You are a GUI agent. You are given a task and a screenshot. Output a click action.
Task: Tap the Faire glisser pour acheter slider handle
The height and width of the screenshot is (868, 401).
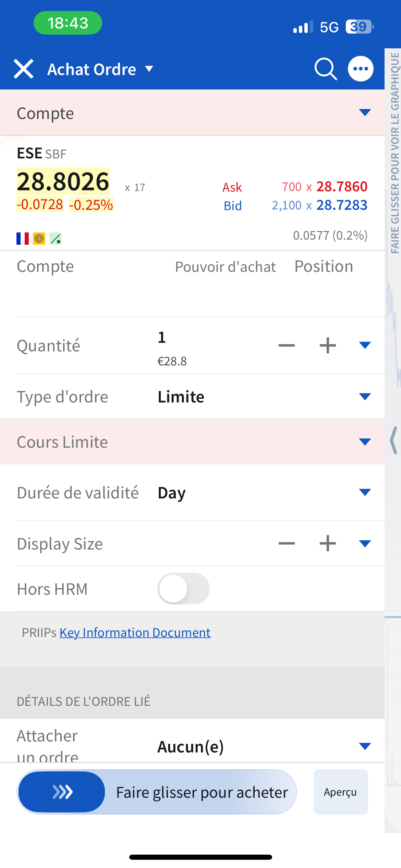[x=62, y=792]
